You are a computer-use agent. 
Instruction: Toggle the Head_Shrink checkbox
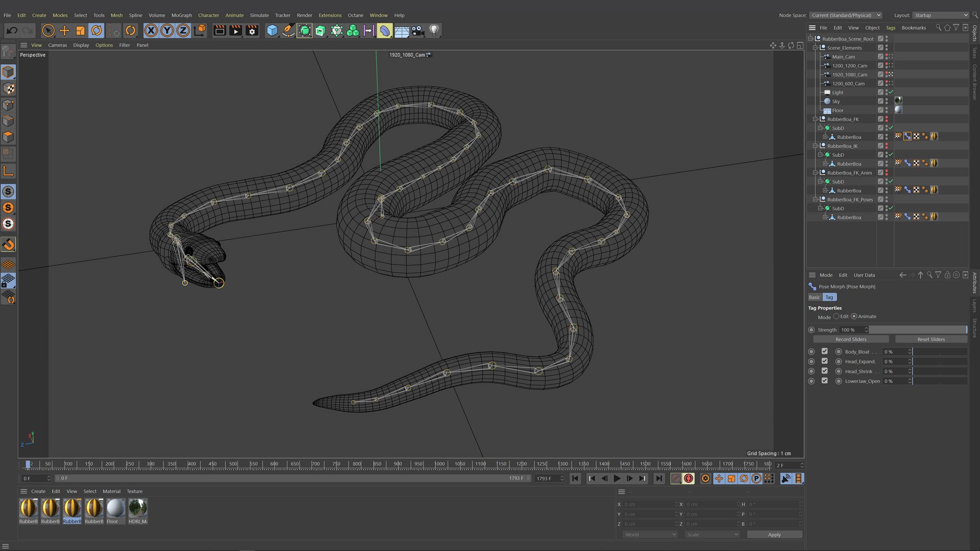pyautogui.click(x=824, y=371)
